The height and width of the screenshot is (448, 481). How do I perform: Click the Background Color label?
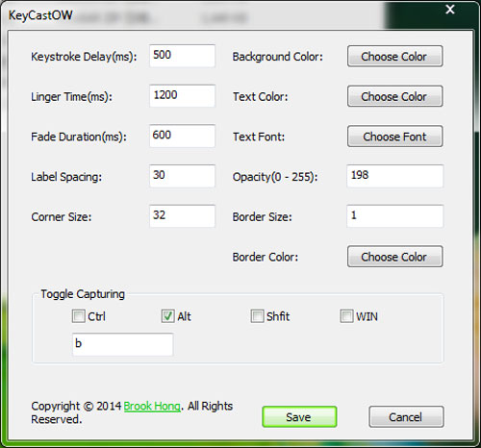(x=278, y=57)
